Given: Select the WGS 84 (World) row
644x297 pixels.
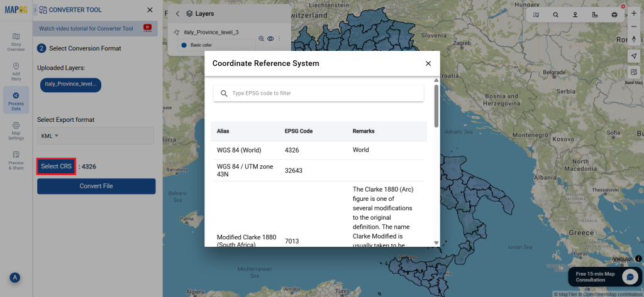Looking at the screenshot, I should click(x=319, y=150).
